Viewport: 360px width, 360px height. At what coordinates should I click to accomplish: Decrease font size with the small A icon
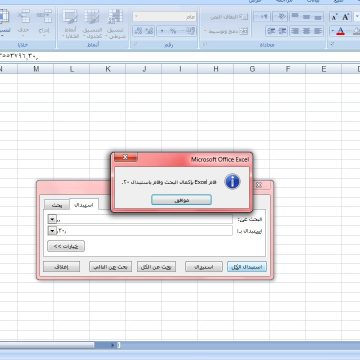(335, 17)
